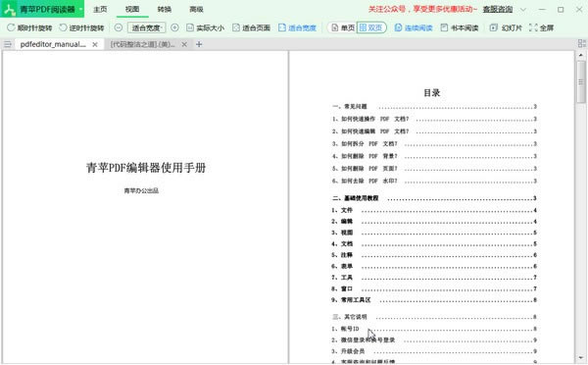588x365 pixels.
Task: Set view to 实际大小 actual size
Action: [205, 27]
